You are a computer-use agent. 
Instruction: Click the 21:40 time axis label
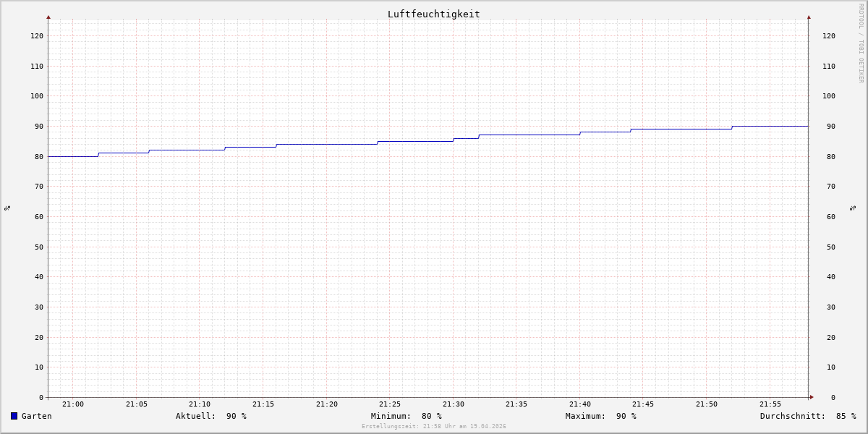click(x=580, y=404)
